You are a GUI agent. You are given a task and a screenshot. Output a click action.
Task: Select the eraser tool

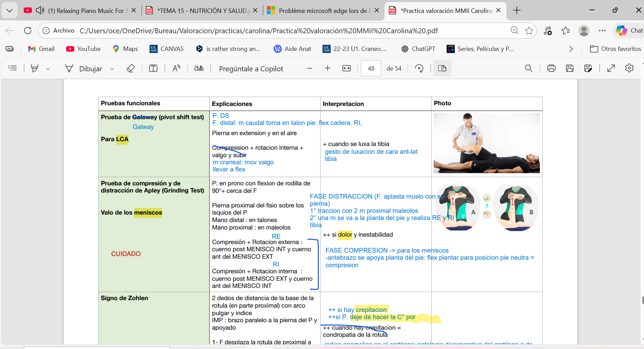tap(131, 68)
